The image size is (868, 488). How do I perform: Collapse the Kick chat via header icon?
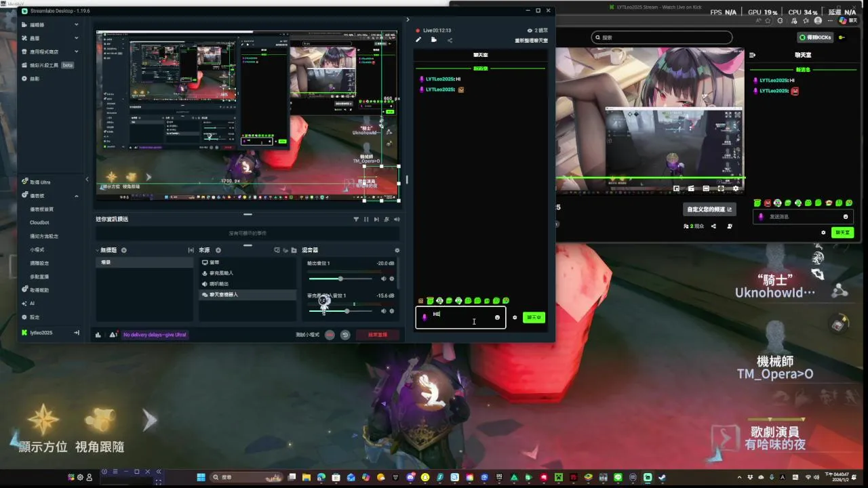752,55
